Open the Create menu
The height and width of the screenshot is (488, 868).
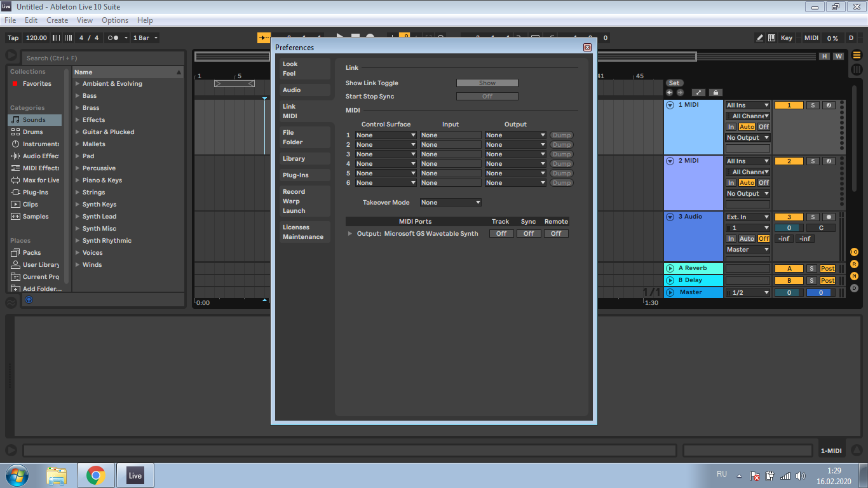57,20
